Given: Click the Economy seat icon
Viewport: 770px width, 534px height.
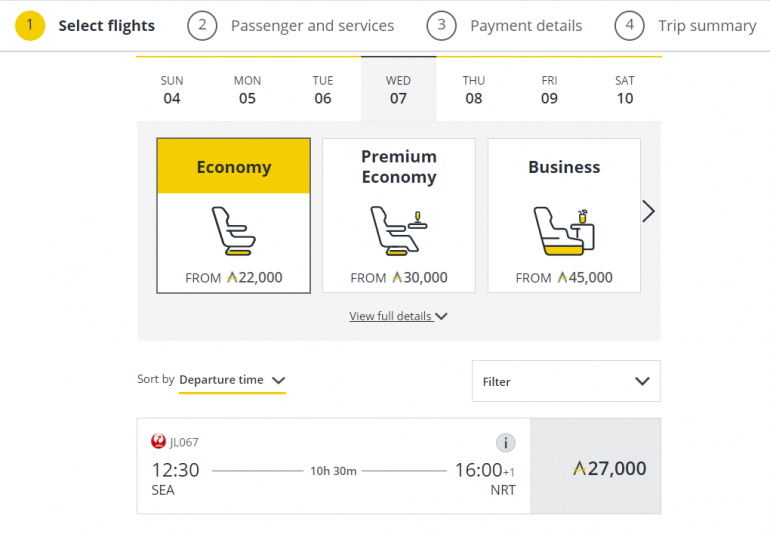Looking at the screenshot, I should 234,230.
